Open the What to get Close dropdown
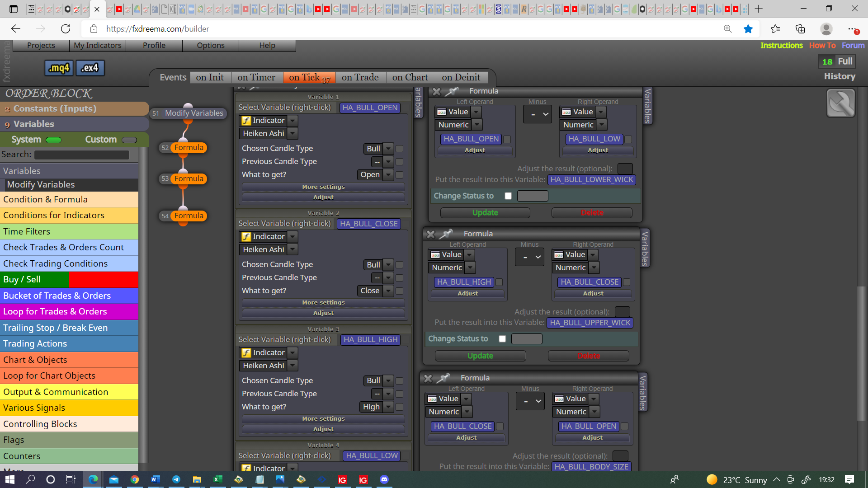 click(388, 291)
